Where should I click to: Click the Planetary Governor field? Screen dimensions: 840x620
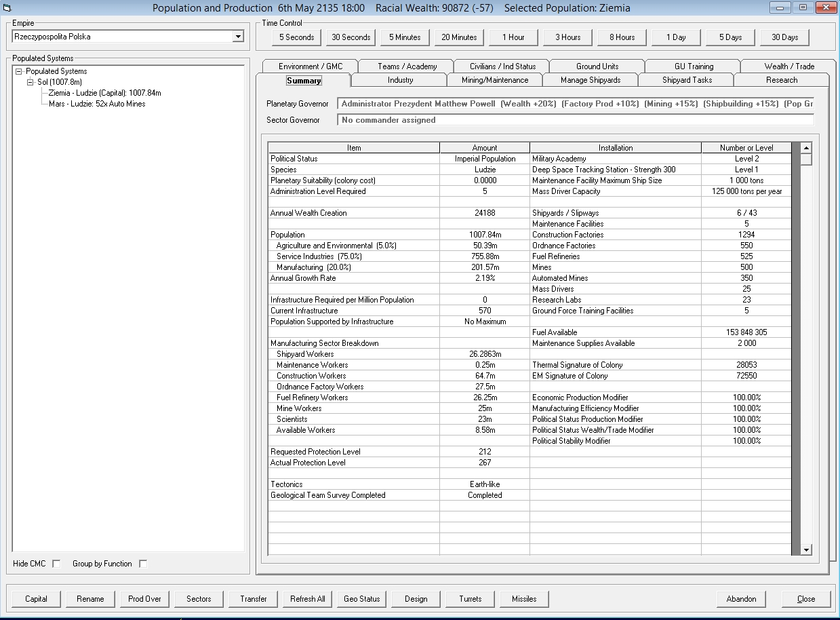tap(575, 104)
